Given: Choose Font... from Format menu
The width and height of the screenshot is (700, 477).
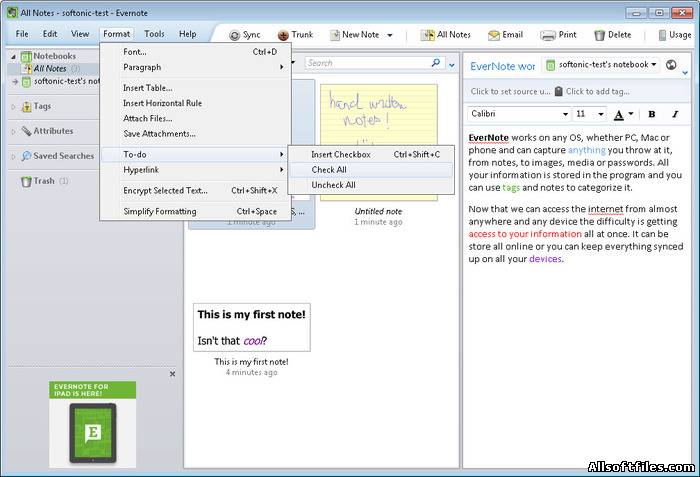Looking at the screenshot, I should [x=195, y=52].
